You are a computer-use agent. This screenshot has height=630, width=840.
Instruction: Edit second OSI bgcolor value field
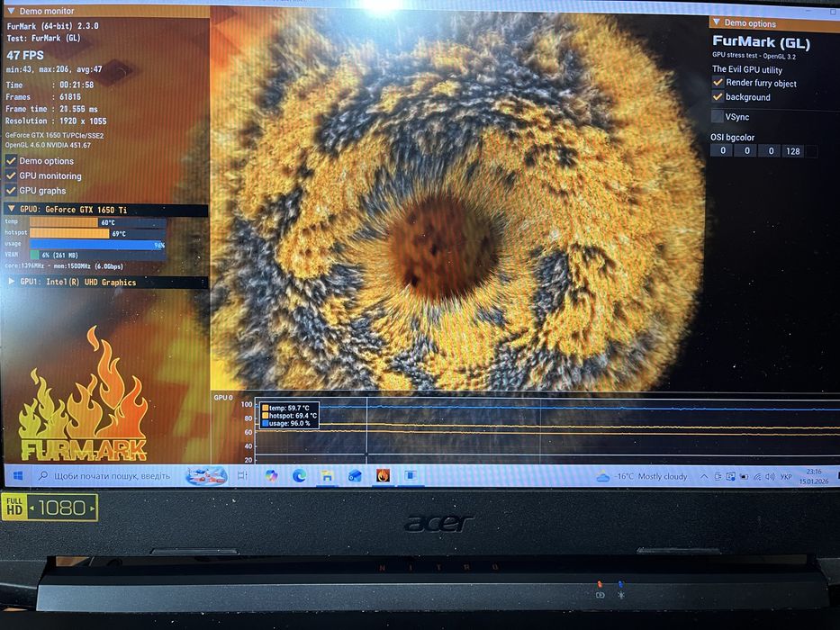[746, 150]
